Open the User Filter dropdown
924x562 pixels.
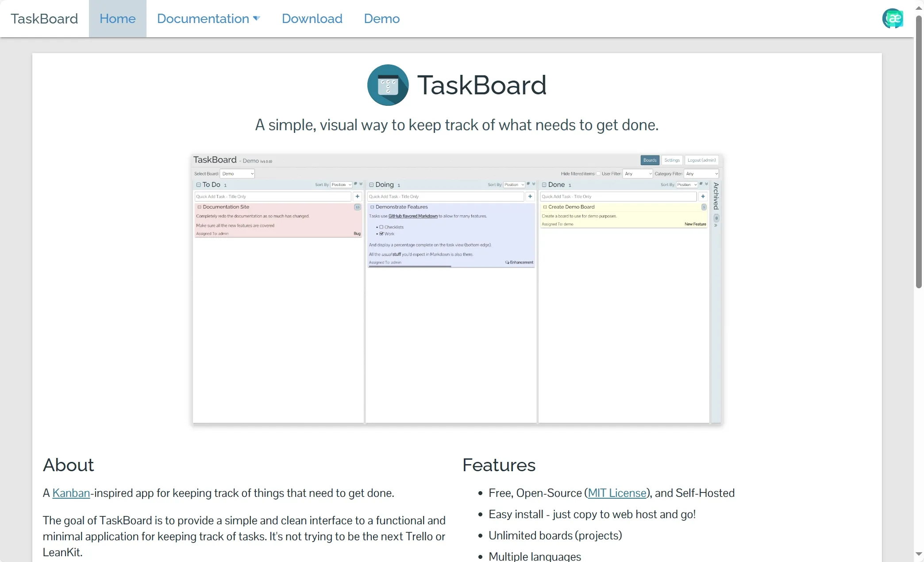pos(638,174)
